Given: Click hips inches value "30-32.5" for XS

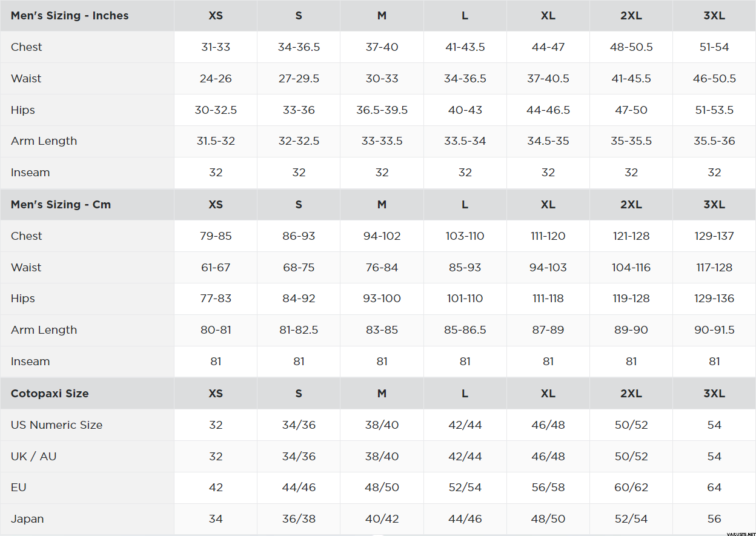Looking at the screenshot, I should (x=216, y=110).
